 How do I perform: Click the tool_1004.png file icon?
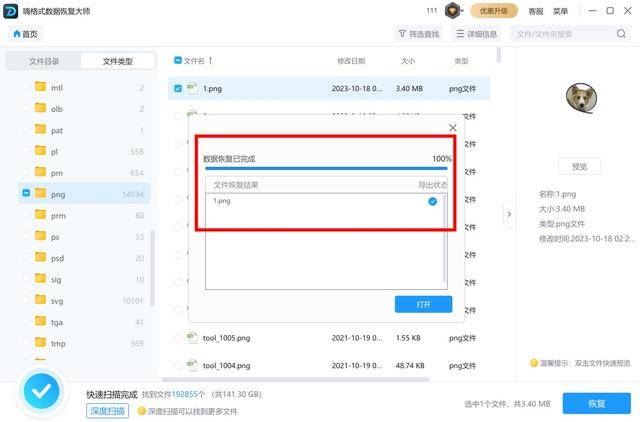[x=192, y=365]
